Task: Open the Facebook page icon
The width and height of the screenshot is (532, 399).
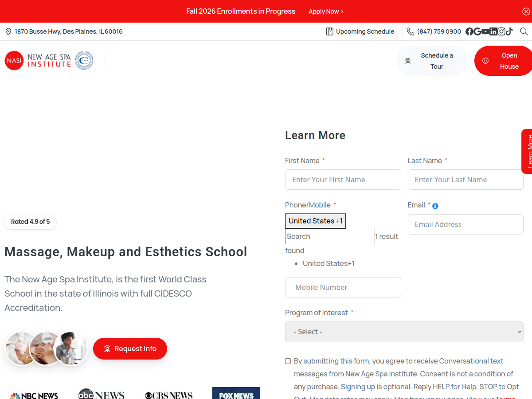Action: pos(469,31)
